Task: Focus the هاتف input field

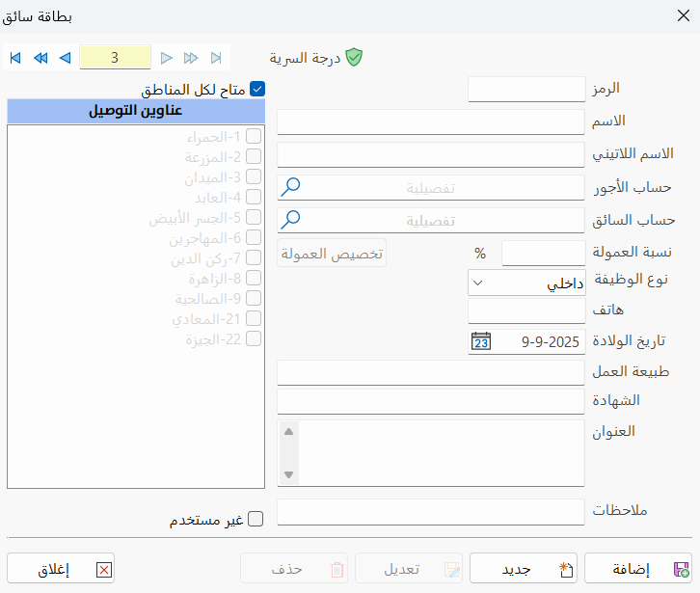Action: 526,310
